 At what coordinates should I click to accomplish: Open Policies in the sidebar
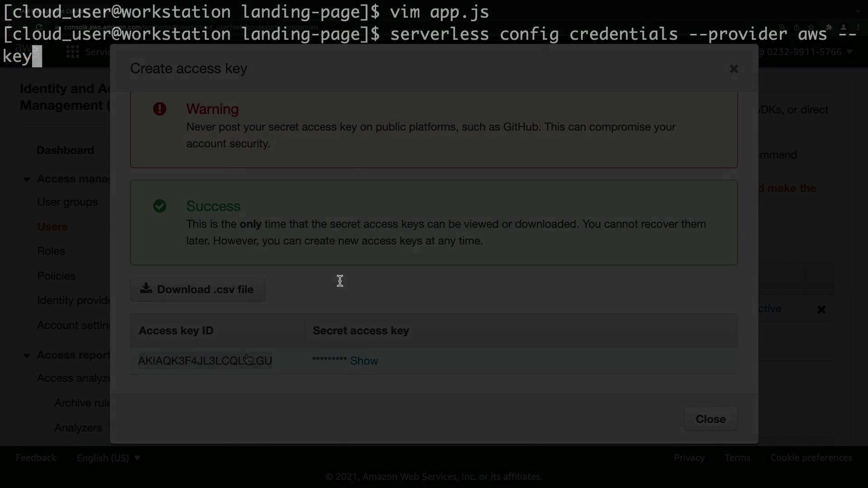(56, 276)
